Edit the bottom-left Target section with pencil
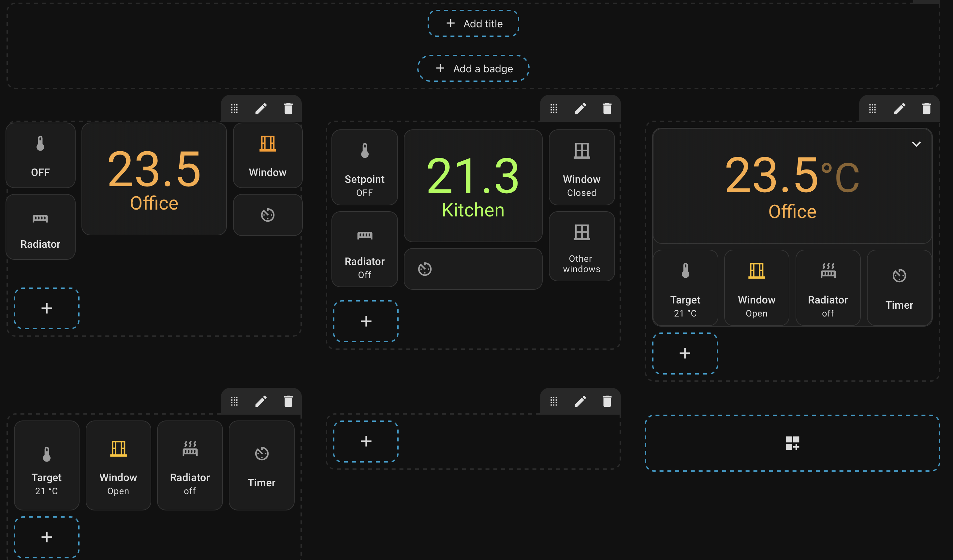Screen dimensions: 953x560 [x=261, y=401]
